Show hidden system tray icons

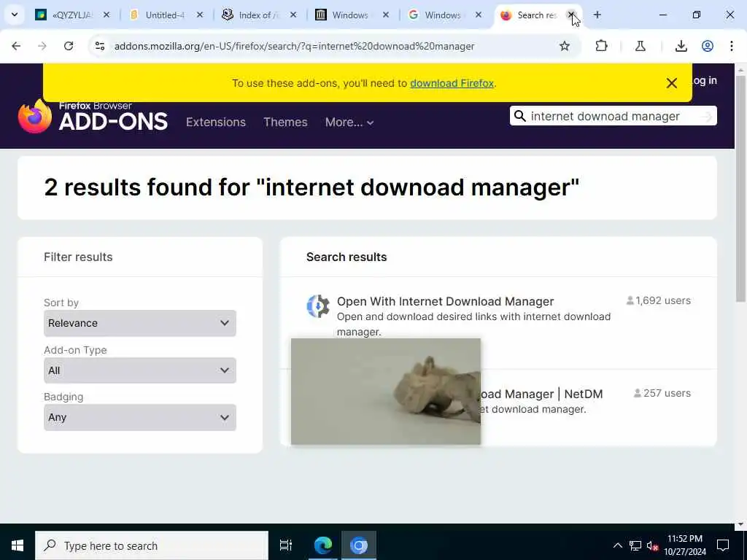pyautogui.click(x=617, y=545)
